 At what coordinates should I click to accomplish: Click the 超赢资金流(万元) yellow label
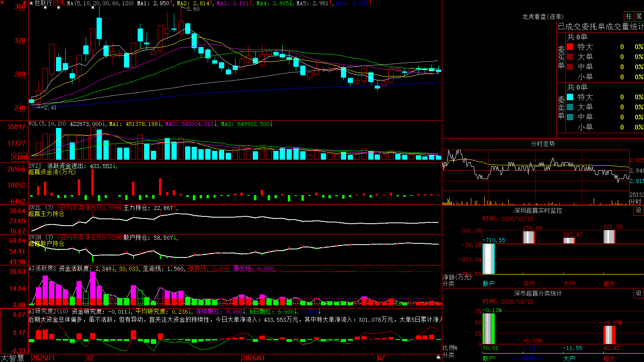pos(52,172)
